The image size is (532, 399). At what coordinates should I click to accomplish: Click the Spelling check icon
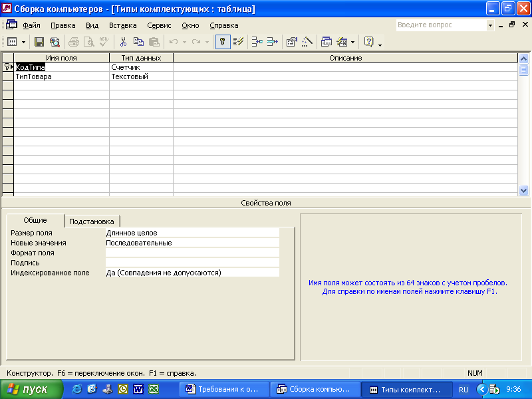104,42
